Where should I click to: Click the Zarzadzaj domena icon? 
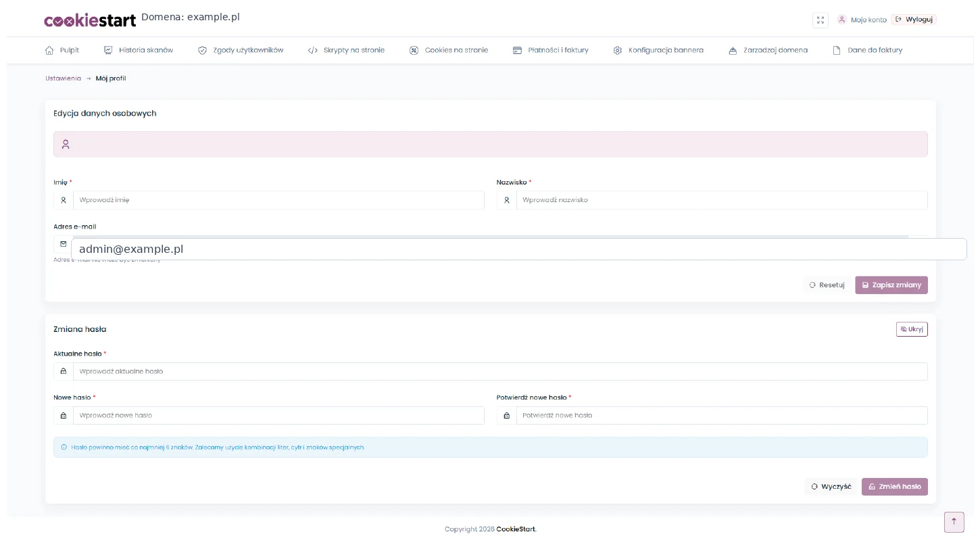733,50
